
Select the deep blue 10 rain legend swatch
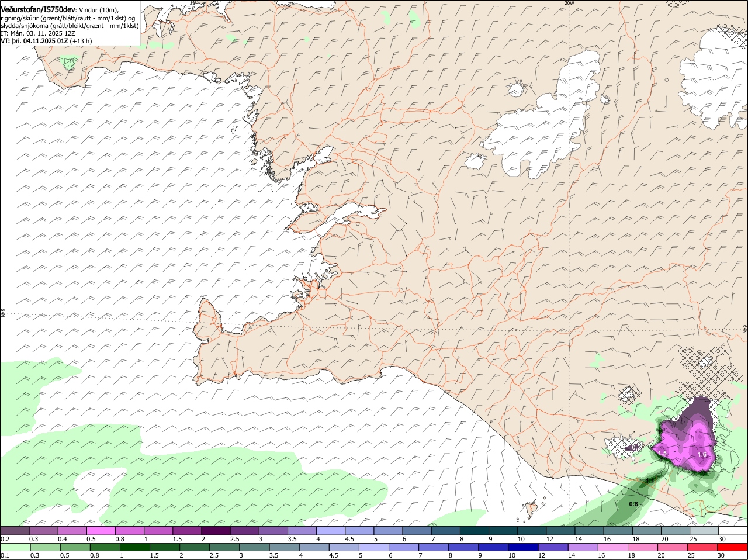click(524, 548)
